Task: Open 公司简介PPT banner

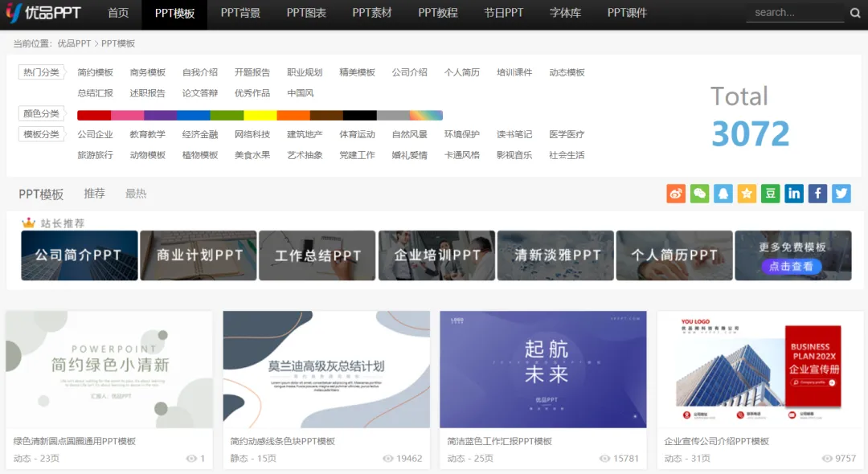Action: pyautogui.click(x=79, y=255)
